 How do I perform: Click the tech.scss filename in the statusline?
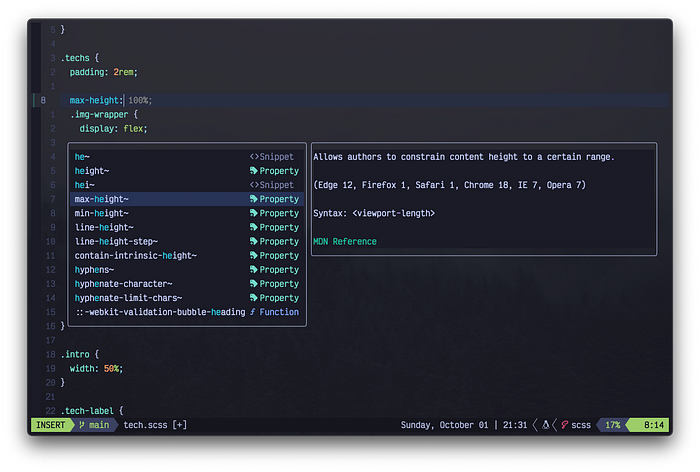coord(144,425)
